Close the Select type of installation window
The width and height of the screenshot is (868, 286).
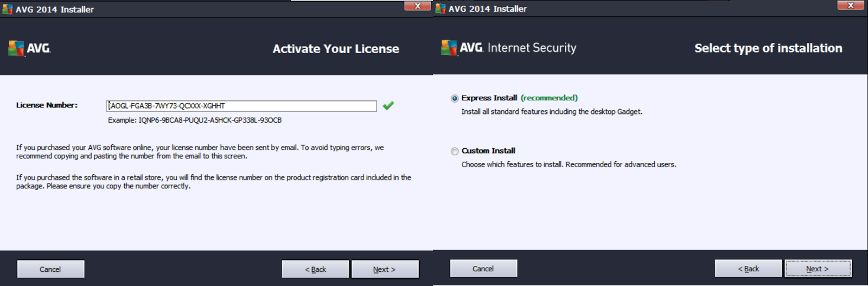[850, 5]
